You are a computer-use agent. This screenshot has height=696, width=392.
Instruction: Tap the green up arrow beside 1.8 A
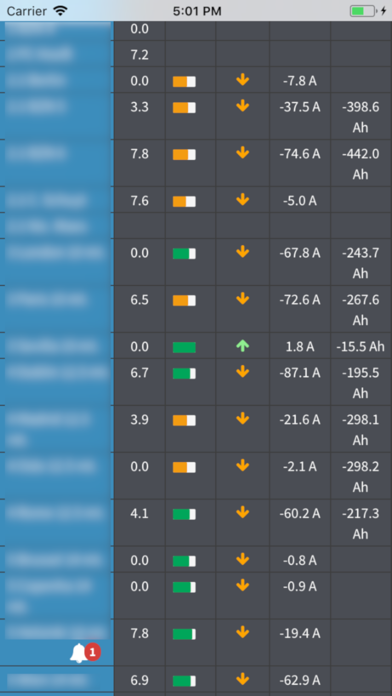click(242, 346)
